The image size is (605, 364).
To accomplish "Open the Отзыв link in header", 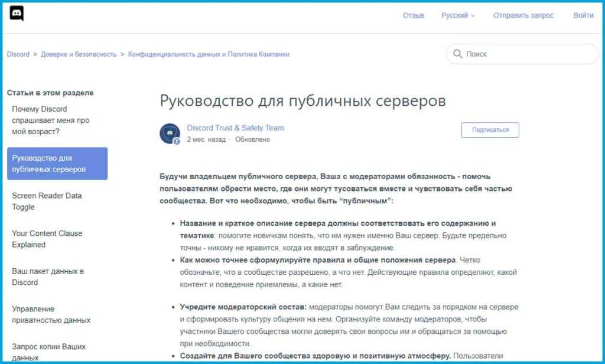I will click(x=413, y=15).
